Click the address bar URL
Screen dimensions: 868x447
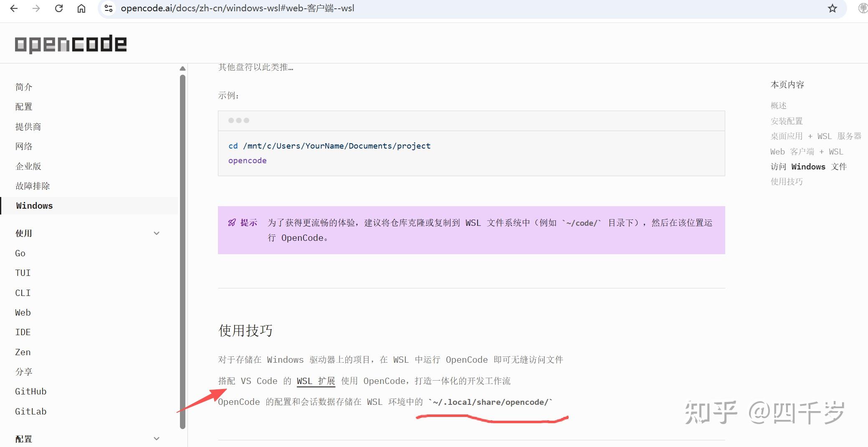click(x=238, y=8)
